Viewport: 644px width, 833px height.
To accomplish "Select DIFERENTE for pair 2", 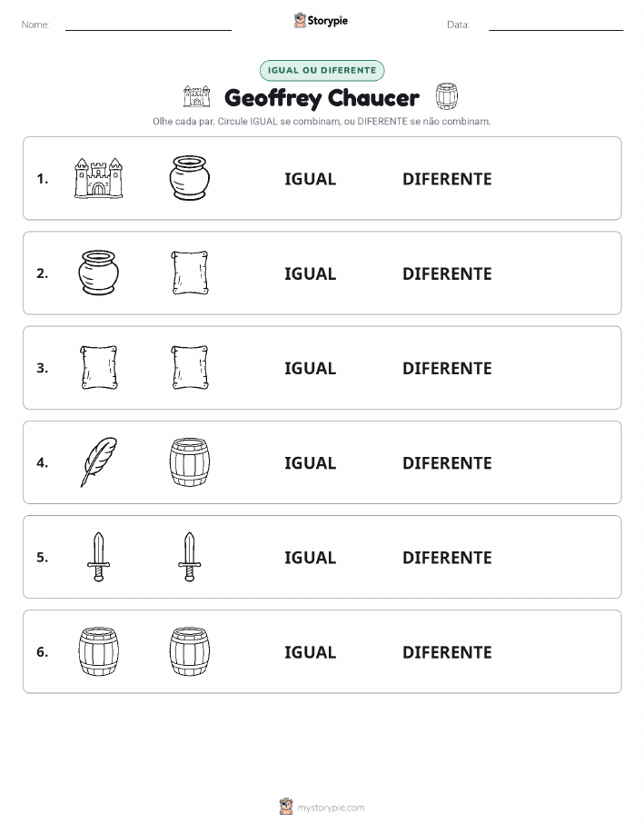I will [447, 273].
